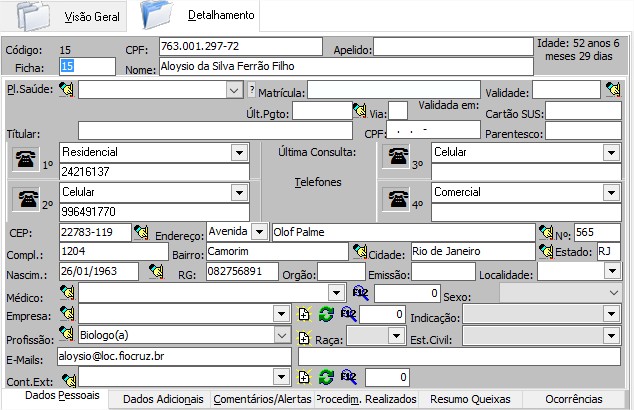Expand the Avenida address type dropdown
This screenshot has height=410, width=634.
[x=260, y=231]
